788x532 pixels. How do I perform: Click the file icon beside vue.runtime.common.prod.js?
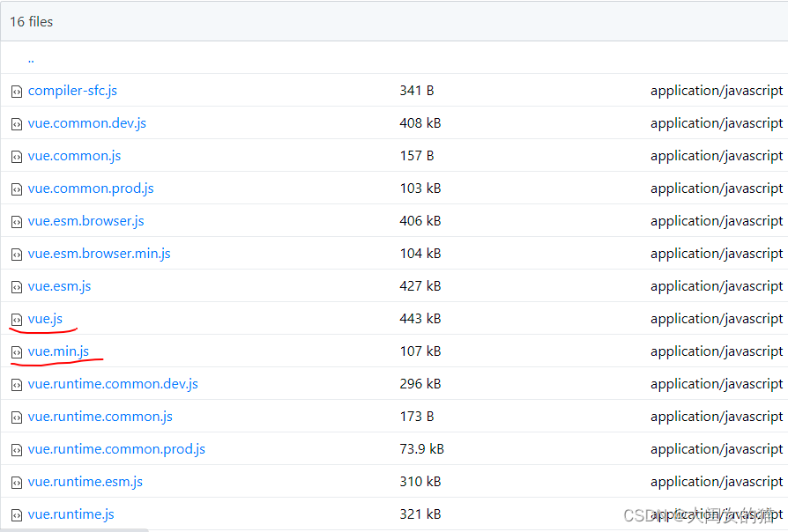click(x=17, y=450)
